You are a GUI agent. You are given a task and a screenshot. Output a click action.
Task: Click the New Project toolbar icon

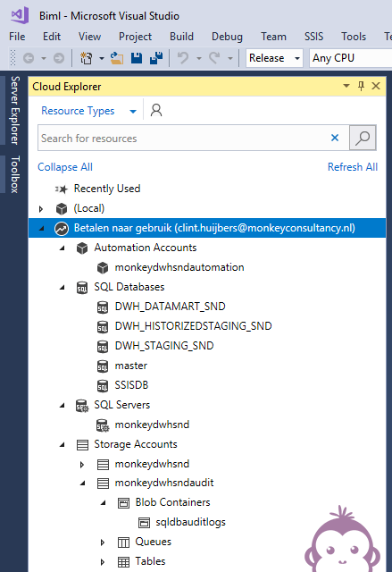pos(87,58)
